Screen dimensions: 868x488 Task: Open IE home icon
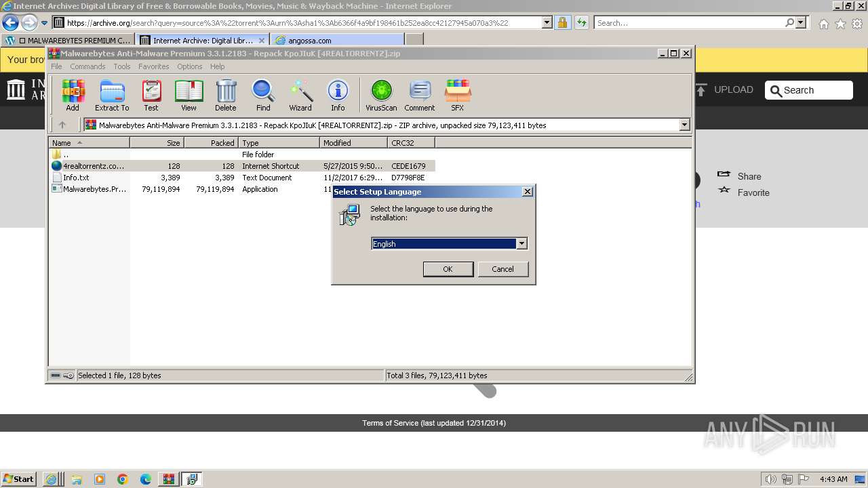(x=823, y=24)
